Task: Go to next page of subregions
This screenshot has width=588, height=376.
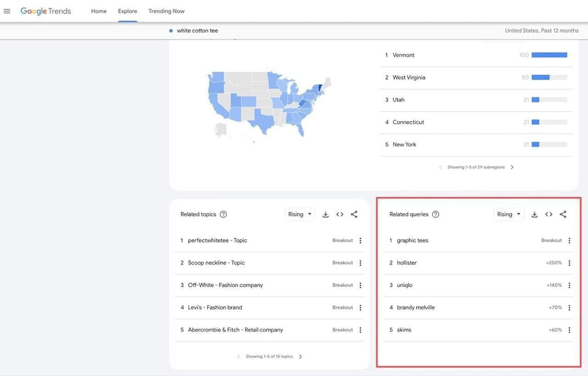Action: coord(512,167)
